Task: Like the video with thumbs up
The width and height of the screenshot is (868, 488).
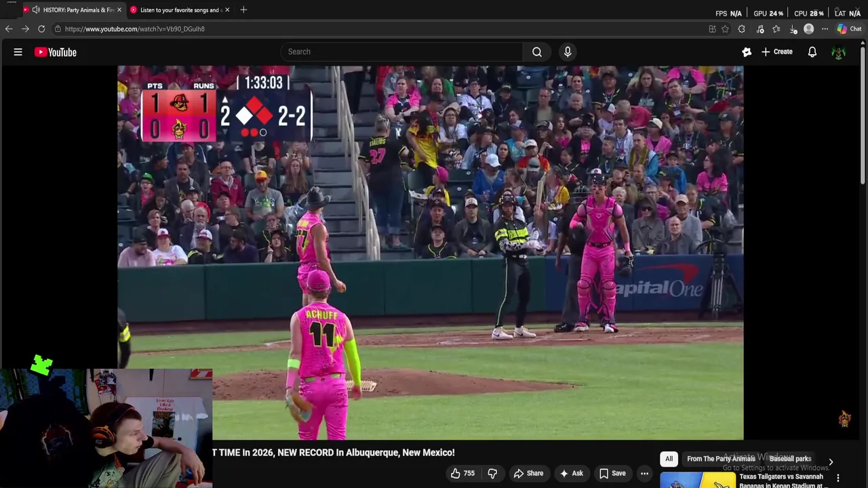Action: tap(462, 473)
